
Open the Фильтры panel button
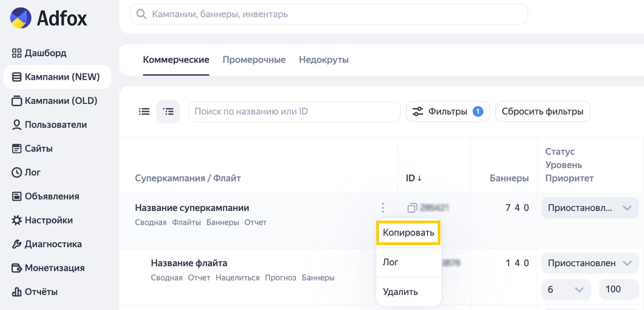tap(447, 111)
